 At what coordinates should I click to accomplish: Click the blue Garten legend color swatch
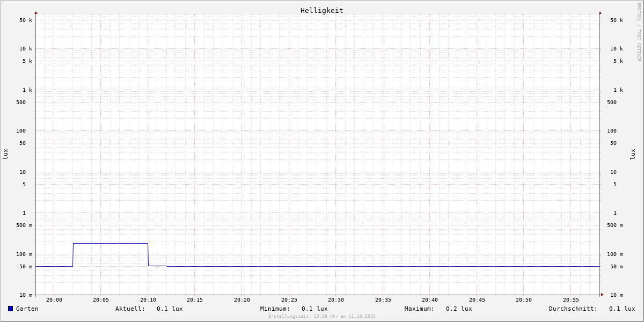click(x=10, y=309)
